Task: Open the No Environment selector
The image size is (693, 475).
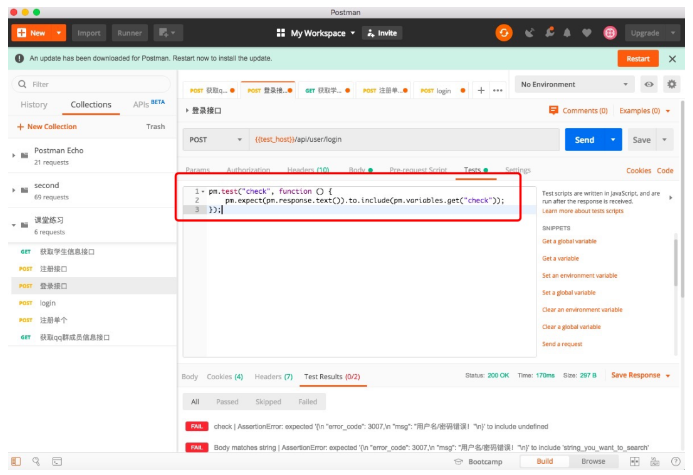Action: coord(575,84)
